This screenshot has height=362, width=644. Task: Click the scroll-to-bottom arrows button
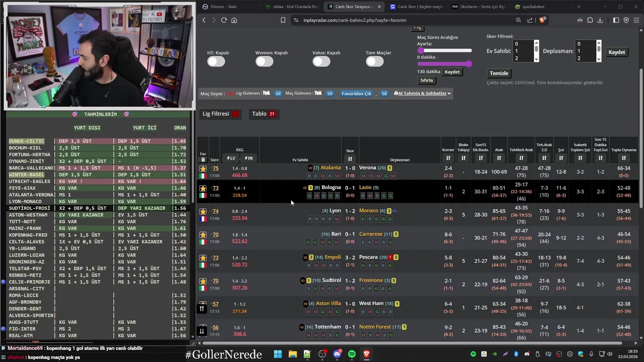[202, 331]
